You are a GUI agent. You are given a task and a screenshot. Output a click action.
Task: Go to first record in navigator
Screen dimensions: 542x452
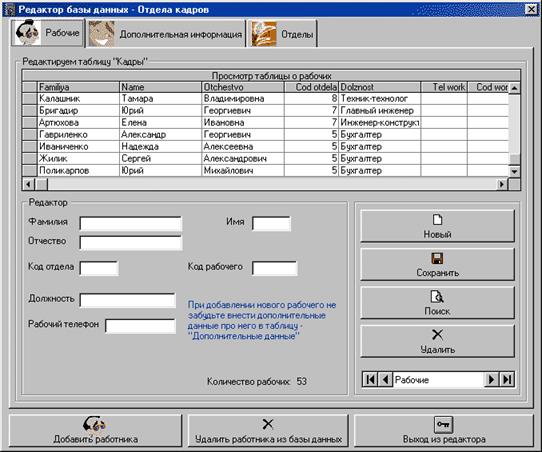(x=370, y=380)
